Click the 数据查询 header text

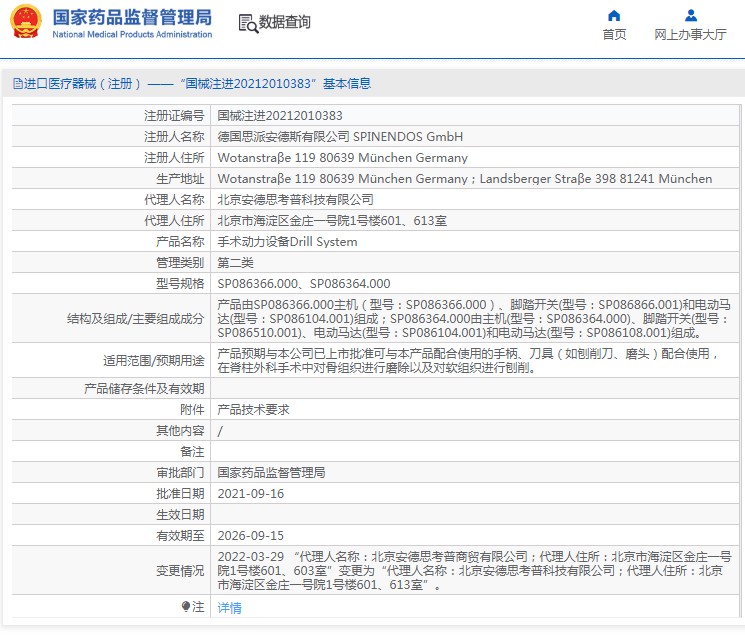285,22
